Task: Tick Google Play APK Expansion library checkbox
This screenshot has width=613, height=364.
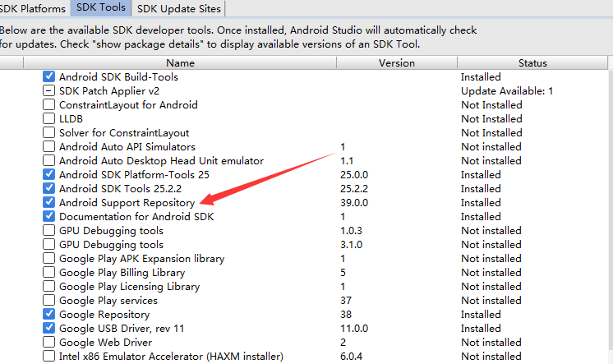Action: [48, 259]
